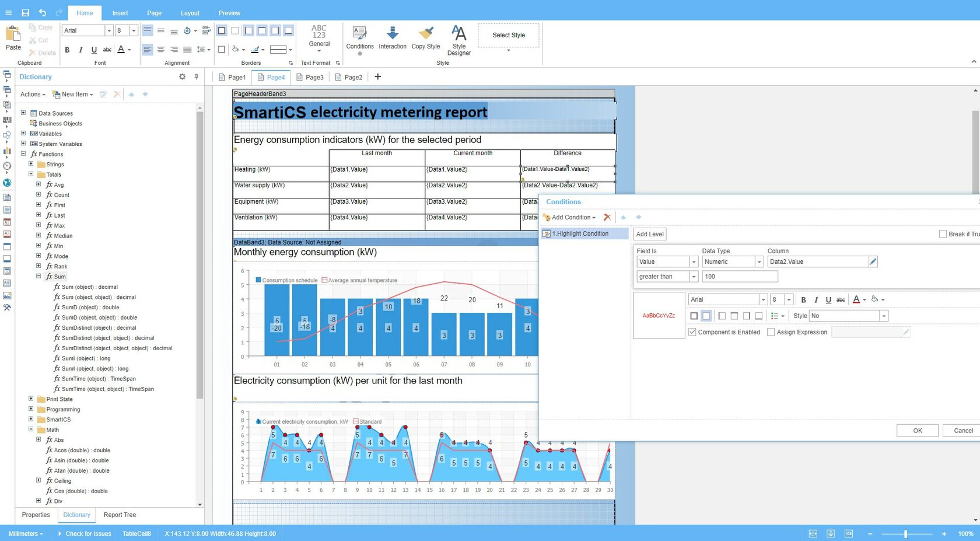Align text center in ribbon Alignment group
The image size is (980, 541).
click(x=160, y=50)
